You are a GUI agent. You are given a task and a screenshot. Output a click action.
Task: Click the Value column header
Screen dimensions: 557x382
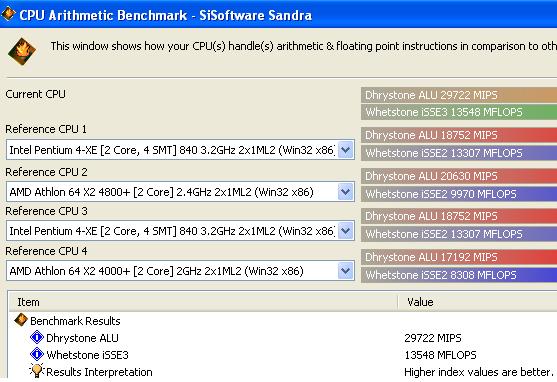pyautogui.click(x=477, y=302)
